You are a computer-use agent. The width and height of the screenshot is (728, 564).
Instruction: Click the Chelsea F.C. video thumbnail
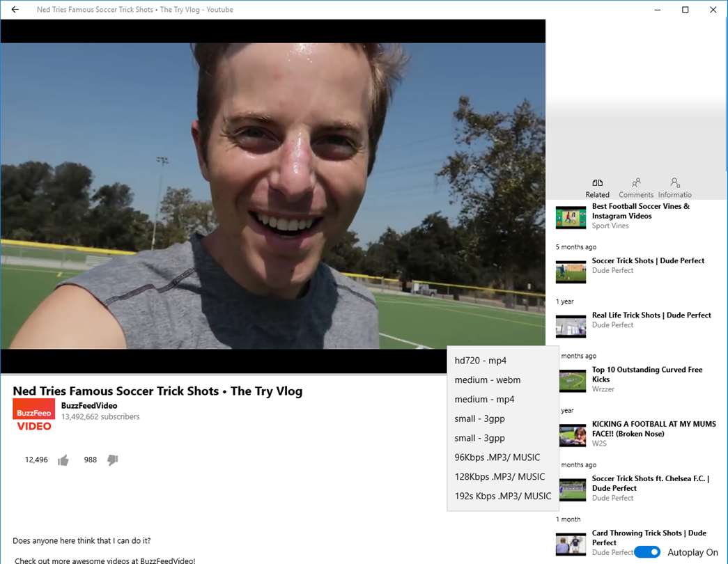tap(573, 489)
